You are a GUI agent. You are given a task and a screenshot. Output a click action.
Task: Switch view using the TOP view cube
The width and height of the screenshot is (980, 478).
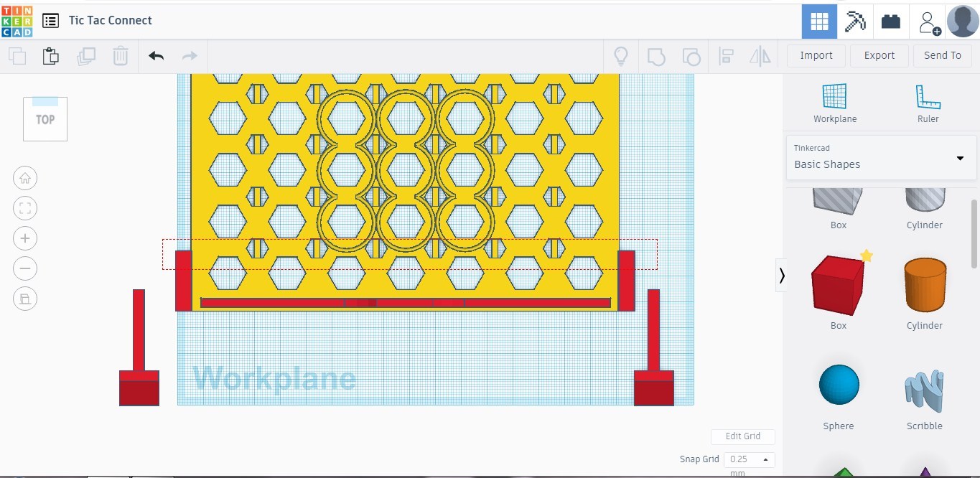[x=45, y=119]
